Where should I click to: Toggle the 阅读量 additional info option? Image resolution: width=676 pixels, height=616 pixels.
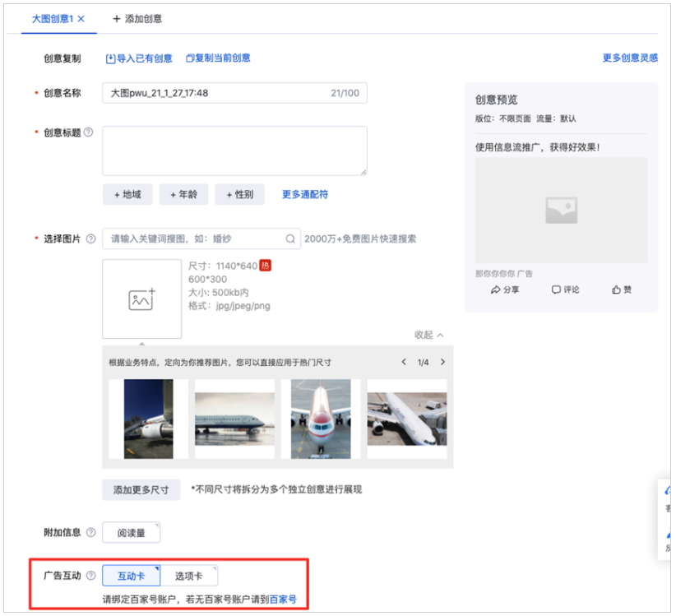coord(131,533)
